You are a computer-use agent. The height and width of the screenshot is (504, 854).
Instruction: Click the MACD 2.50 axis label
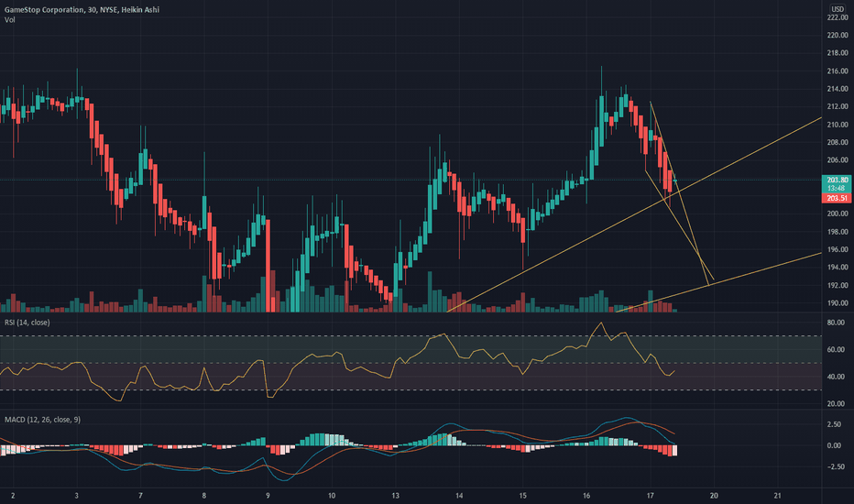[835, 424]
